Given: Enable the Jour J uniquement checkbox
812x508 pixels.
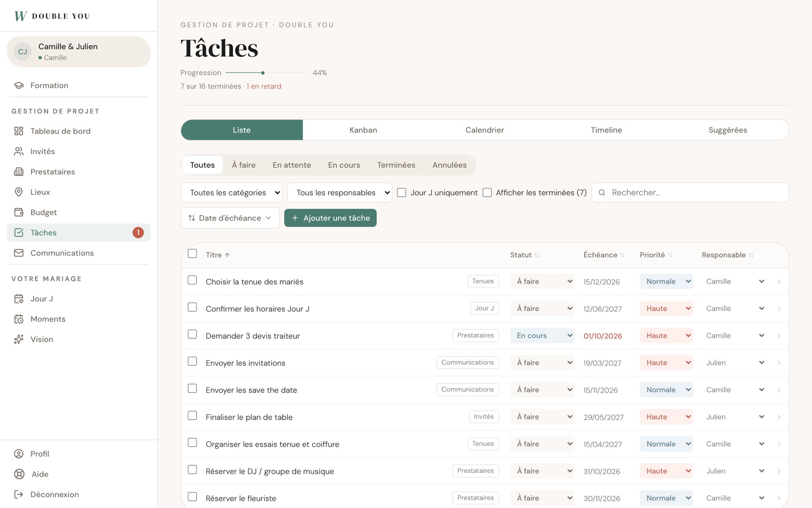Looking at the screenshot, I should tap(401, 193).
